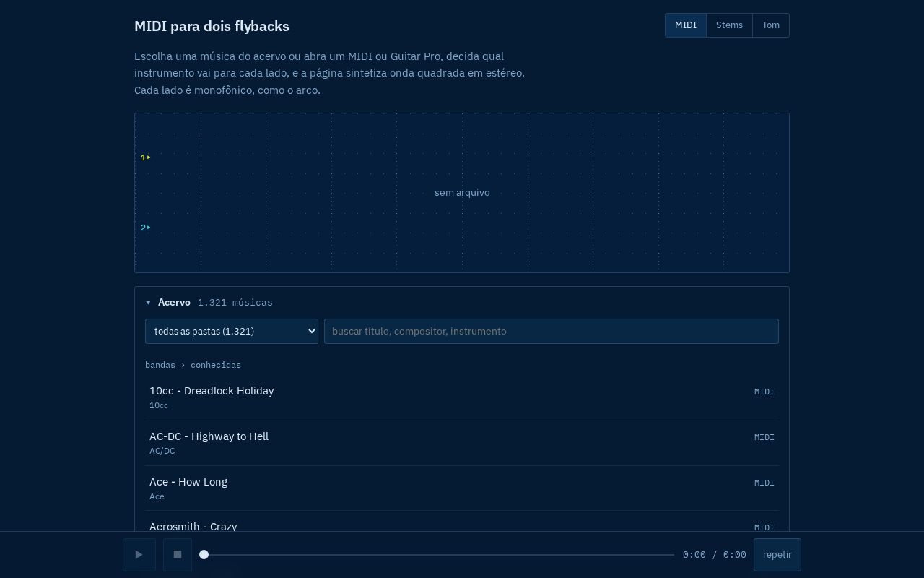Screen dimensions: 924x578
Task: Switch to the Tom tab
Action: pyautogui.click(x=771, y=25)
